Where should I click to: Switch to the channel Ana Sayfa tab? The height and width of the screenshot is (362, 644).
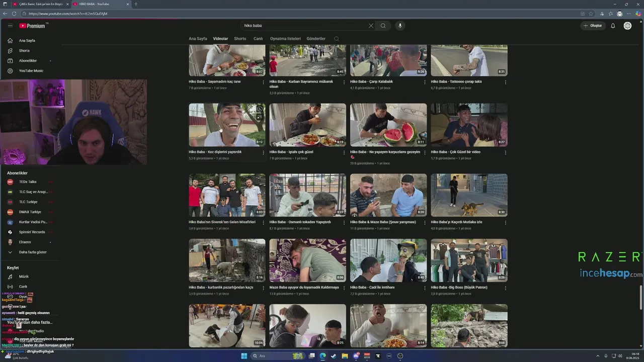click(198, 39)
